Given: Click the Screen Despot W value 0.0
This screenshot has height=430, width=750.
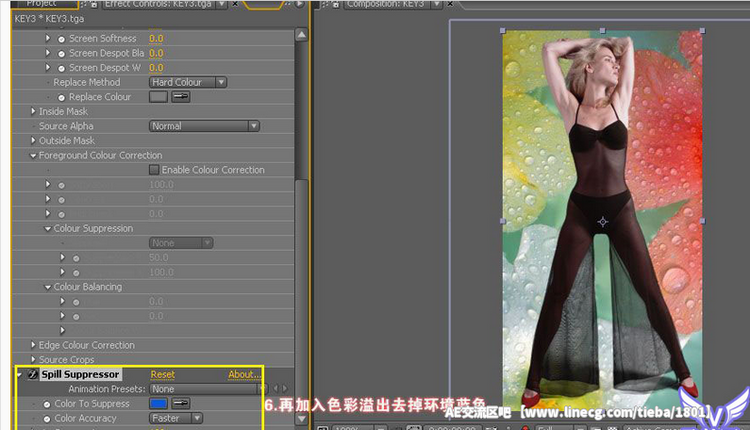Looking at the screenshot, I should pos(156,67).
